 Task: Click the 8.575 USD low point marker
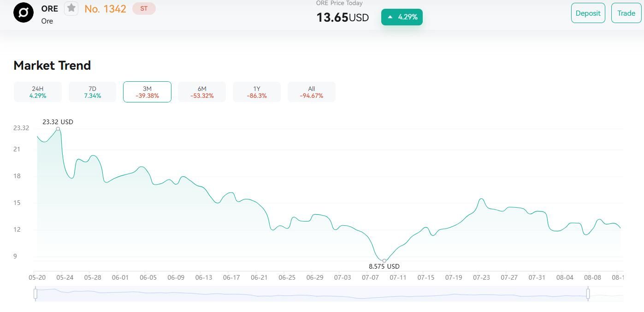pos(384,261)
